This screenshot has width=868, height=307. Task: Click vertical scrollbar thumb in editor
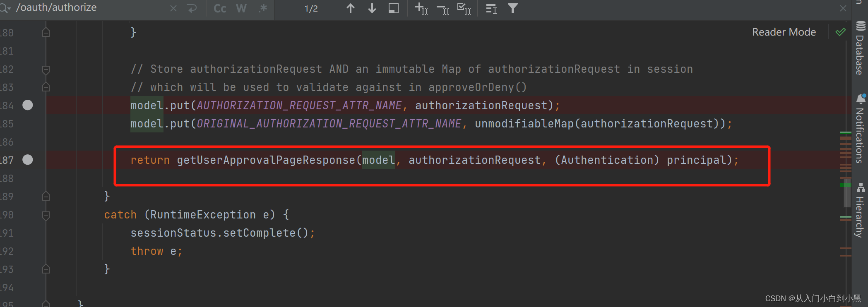pyautogui.click(x=847, y=192)
